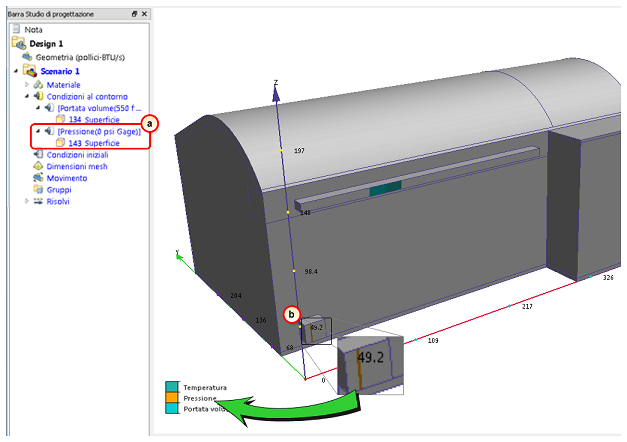The height and width of the screenshot is (442, 627).
Task: Click the Risolvi icon
Action: coord(38,201)
